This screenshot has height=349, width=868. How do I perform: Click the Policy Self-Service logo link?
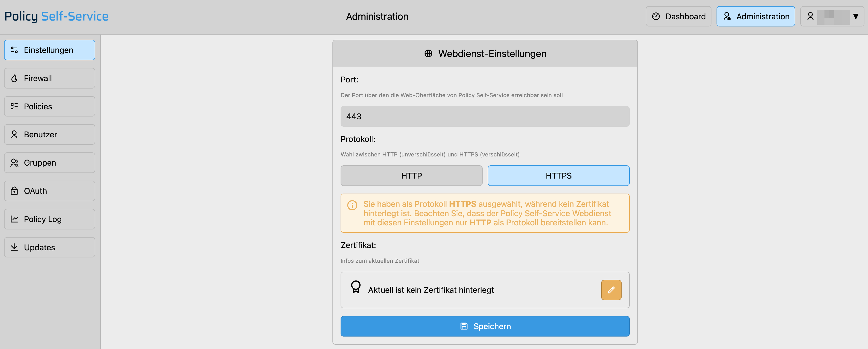tap(56, 16)
